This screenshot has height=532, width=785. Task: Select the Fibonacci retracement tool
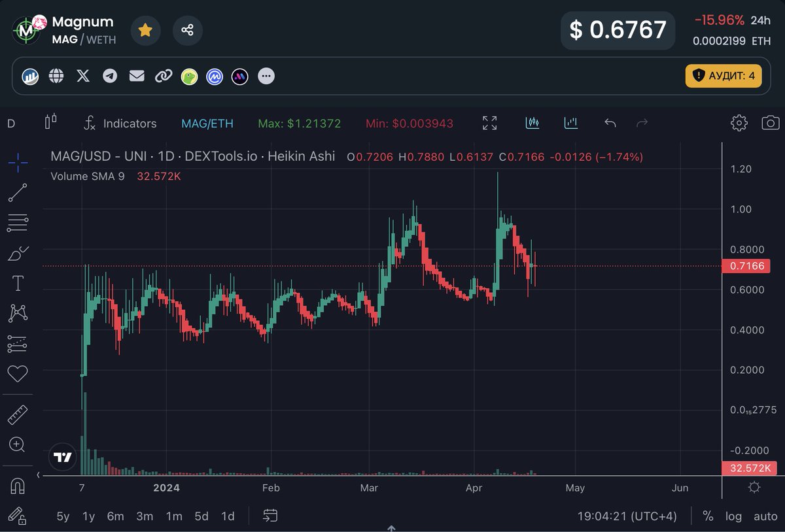tap(18, 223)
